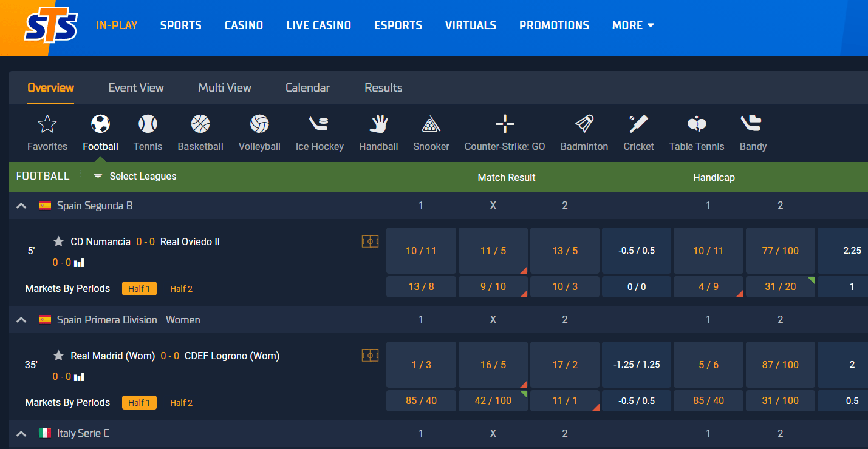This screenshot has height=449, width=868.
Task: Click the Spain flag beside Primera Division - Women
Action: pos(45,320)
